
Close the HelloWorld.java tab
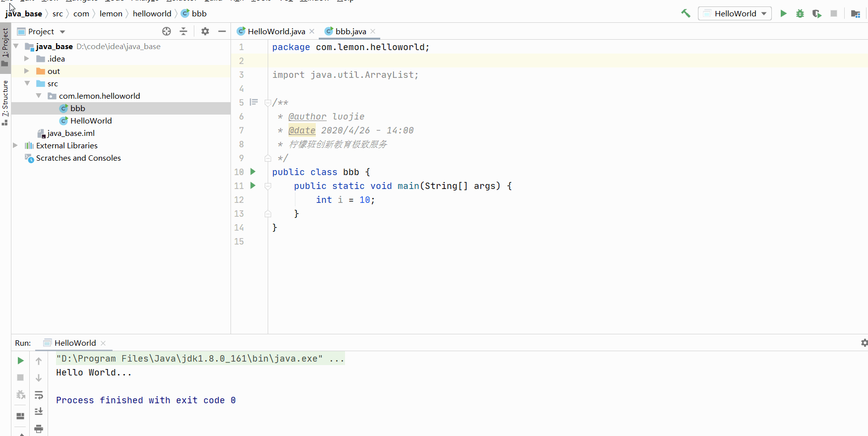312,31
